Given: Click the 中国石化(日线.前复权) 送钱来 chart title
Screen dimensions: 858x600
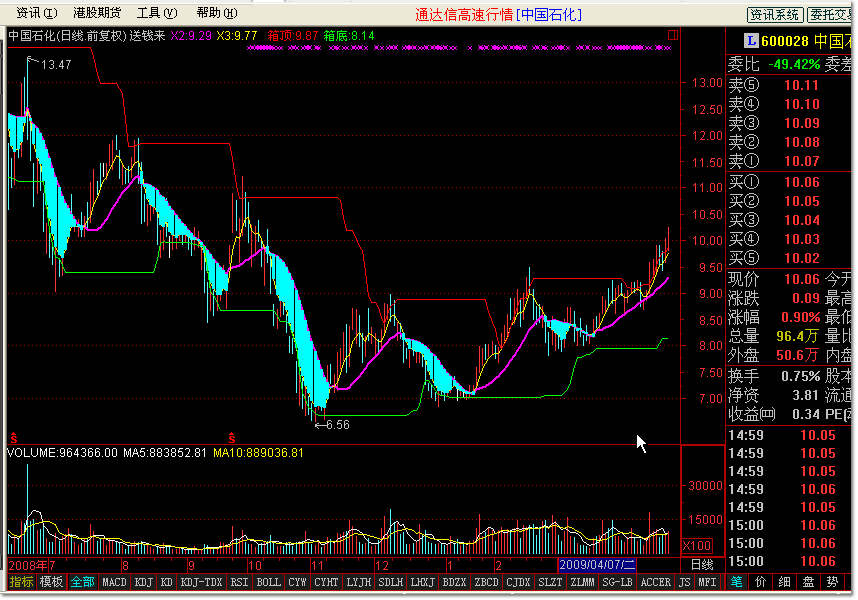Looking at the screenshot, I should pyautogui.click(x=86, y=36).
